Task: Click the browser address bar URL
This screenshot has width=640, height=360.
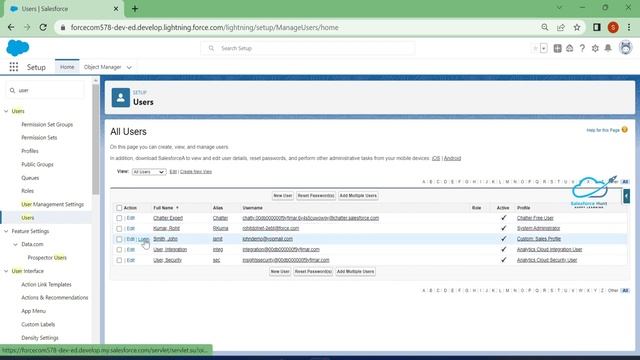Action: pos(204,27)
